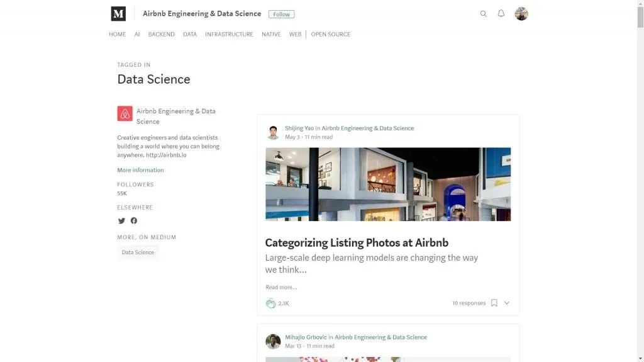The image size is (644, 362).
Task: Expand More information about the publication
Action: pos(140,170)
